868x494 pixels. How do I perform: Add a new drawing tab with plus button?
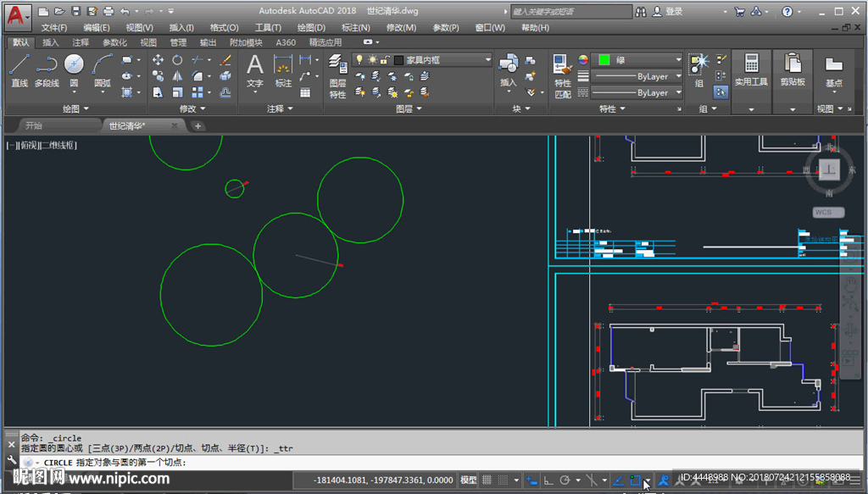(198, 126)
